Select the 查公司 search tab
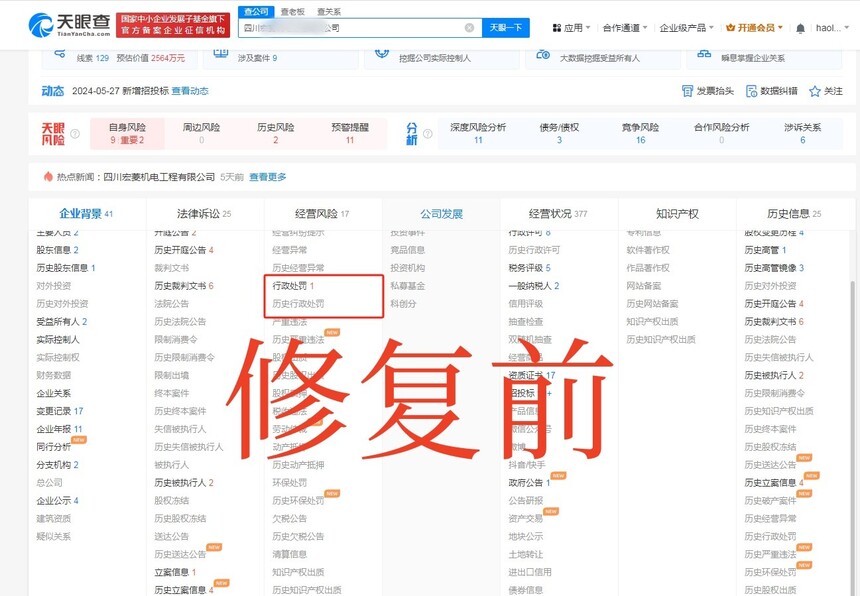The image size is (860, 596). 256,12
